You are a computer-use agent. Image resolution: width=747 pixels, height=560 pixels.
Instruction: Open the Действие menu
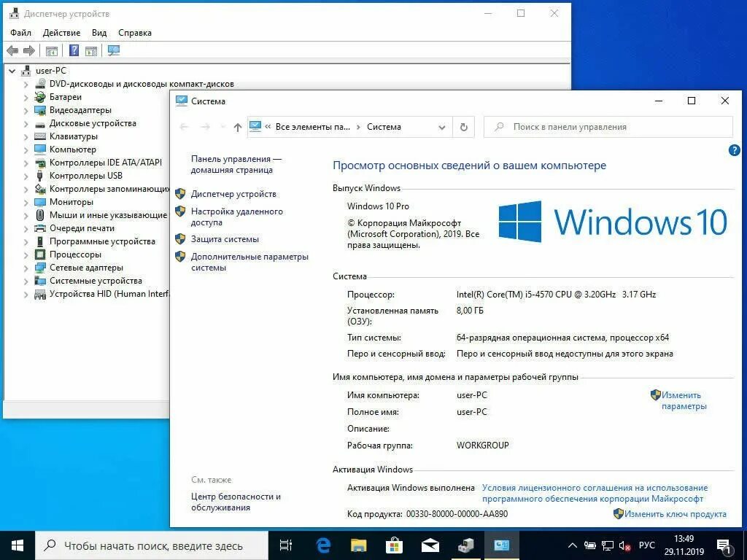coord(61,33)
